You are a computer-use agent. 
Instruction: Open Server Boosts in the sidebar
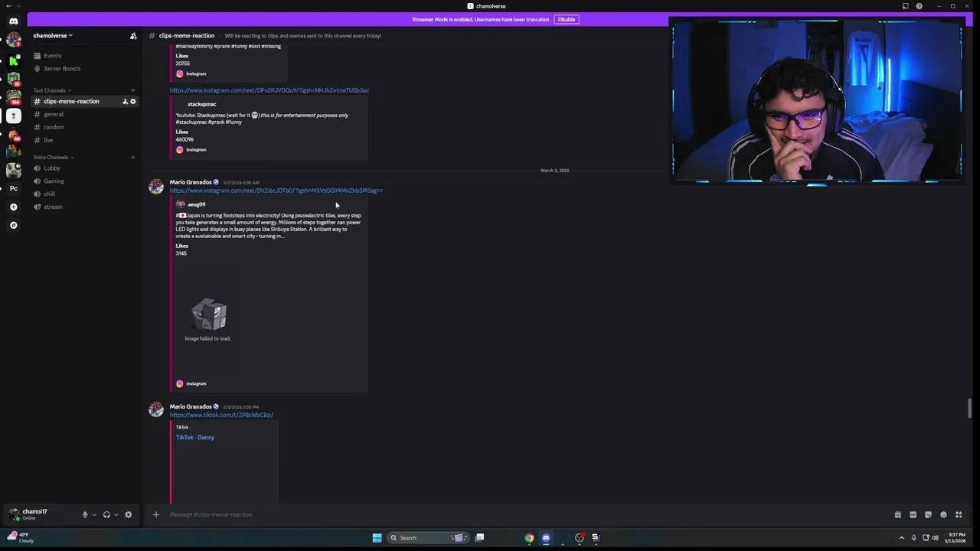click(x=61, y=69)
